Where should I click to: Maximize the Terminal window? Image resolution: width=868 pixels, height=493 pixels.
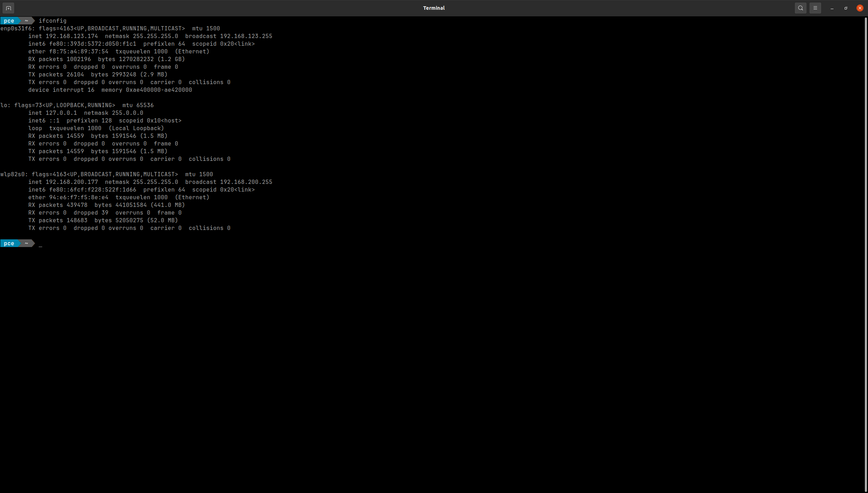(846, 8)
